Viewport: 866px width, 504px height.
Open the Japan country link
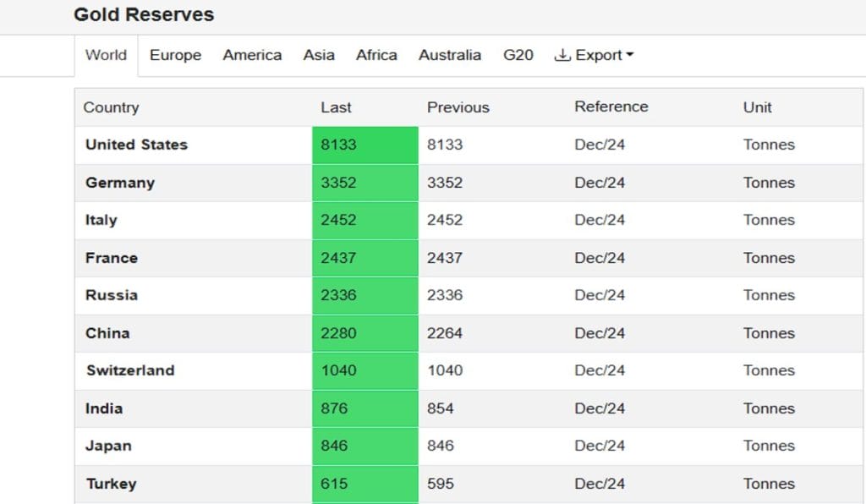108,446
